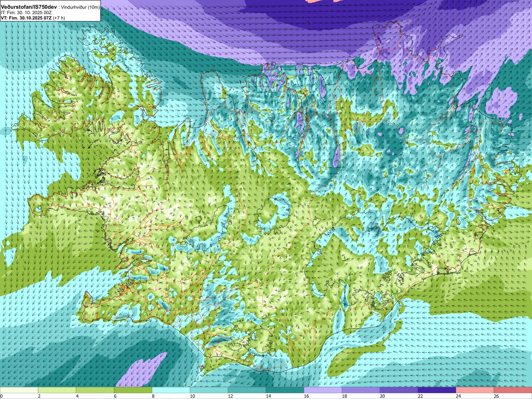Viewport: 532px width, 399px height.
Task: Click the 'Veðurstofan/IS750dev' title text
Action: point(29,7)
